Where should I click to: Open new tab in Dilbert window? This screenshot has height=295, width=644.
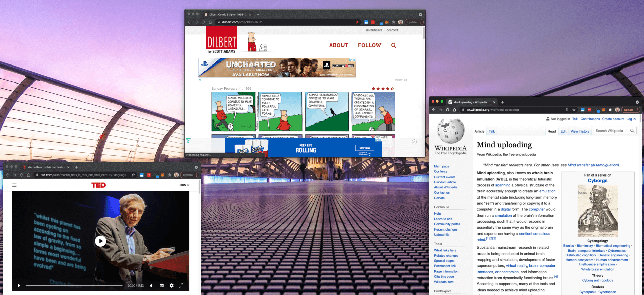pyautogui.click(x=258, y=15)
